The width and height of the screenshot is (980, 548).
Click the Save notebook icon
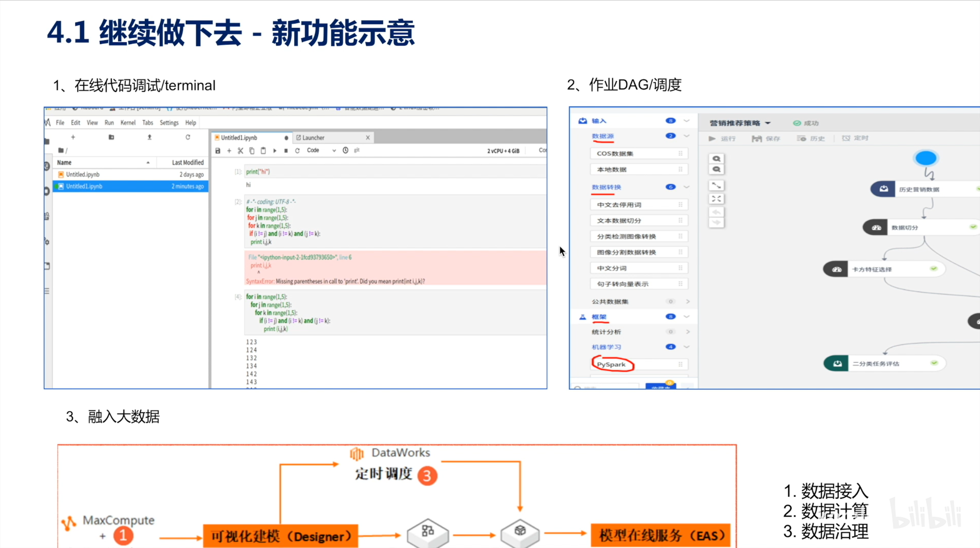pyautogui.click(x=218, y=151)
